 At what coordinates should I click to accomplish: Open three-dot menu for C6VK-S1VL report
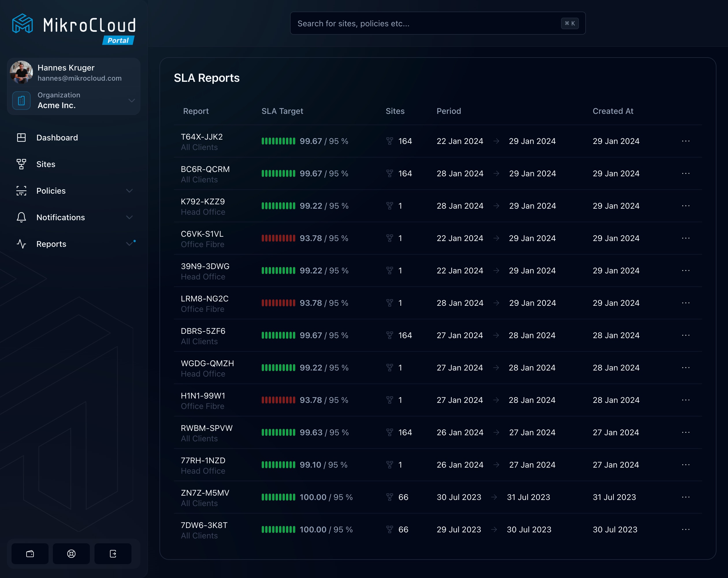[686, 238]
